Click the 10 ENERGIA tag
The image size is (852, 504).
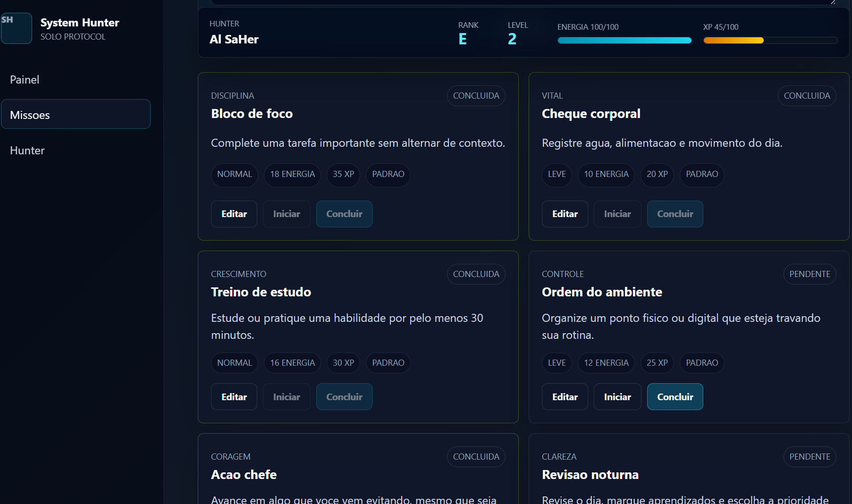pos(606,174)
